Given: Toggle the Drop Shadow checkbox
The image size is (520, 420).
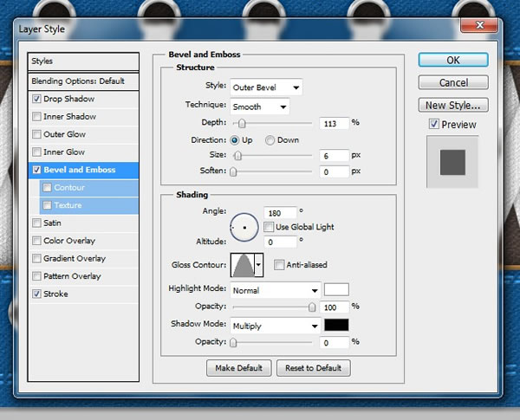Looking at the screenshot, I should pos(36,99).
